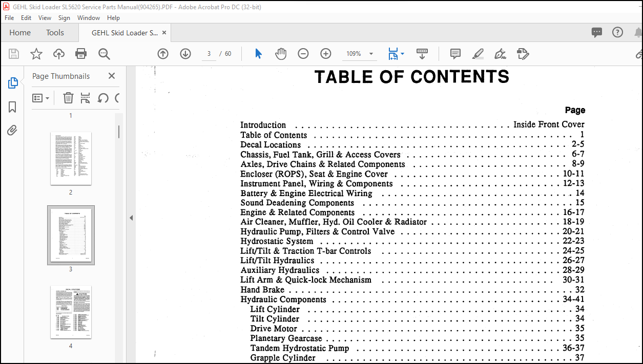Click the 109% zoom value field
Viewport: 643px width, 364px height.
[x=354, y=54]
